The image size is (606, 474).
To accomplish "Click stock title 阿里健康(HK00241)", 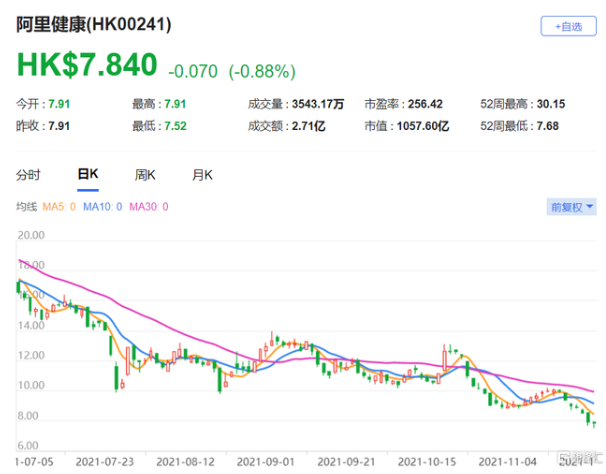I will pyautogui.click(x=94, y=25).
